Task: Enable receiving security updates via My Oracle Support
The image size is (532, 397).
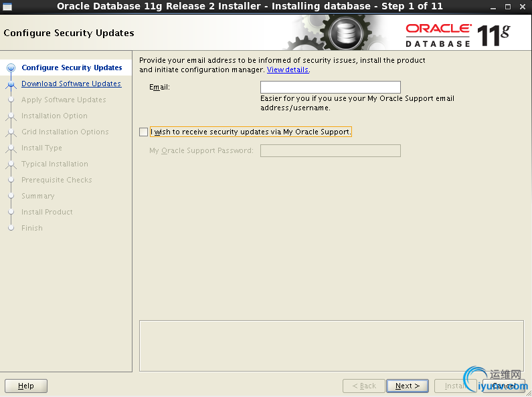Action: 143,132
